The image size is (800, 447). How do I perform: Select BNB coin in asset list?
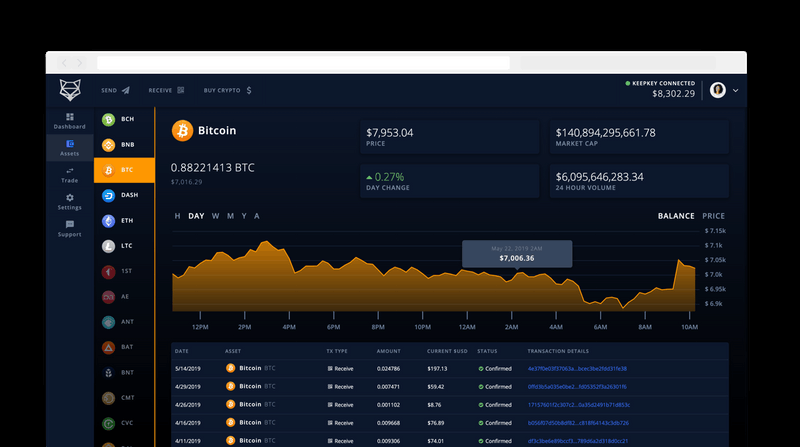124,145
